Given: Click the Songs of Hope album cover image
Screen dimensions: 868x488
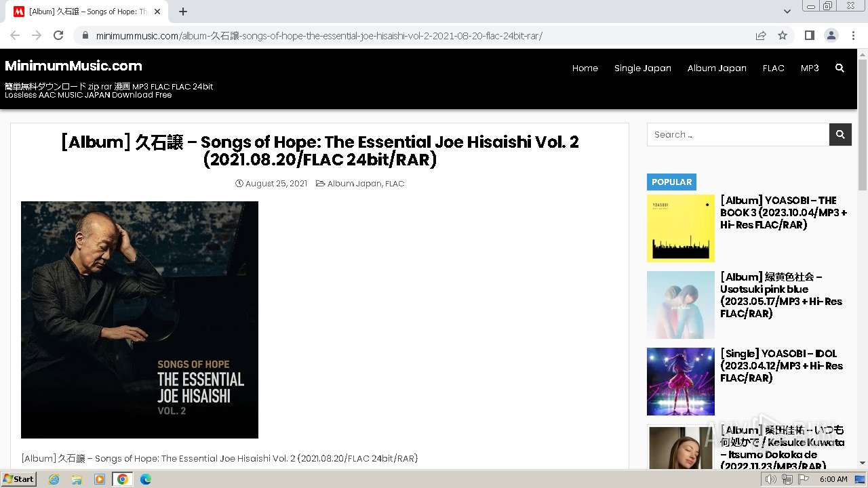Looking at the screenshot, I should [140, 320].
